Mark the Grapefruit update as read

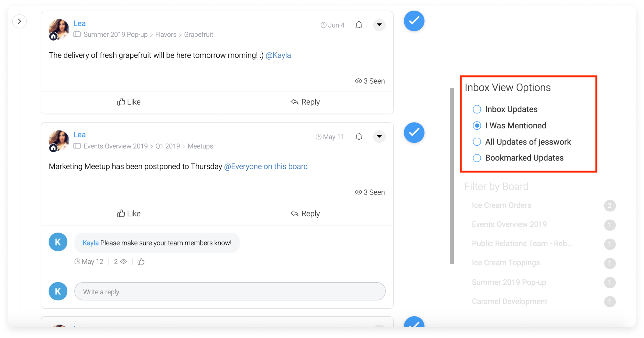tap(414, 21)
